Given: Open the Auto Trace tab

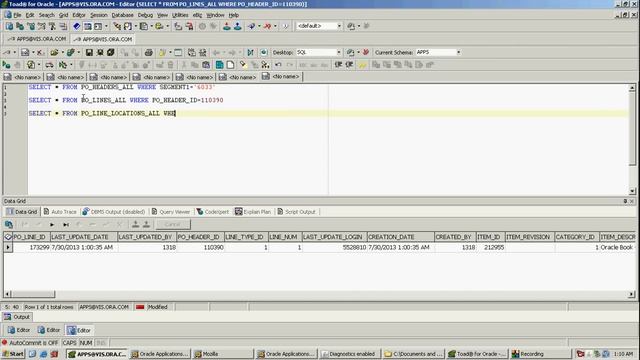Looking at the screenshot, I should [x=60, y=212].
